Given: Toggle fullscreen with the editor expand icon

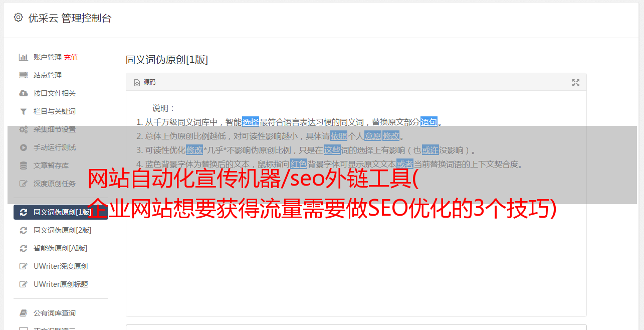Looking at the screenshot, I should click(x=576, y=83).
